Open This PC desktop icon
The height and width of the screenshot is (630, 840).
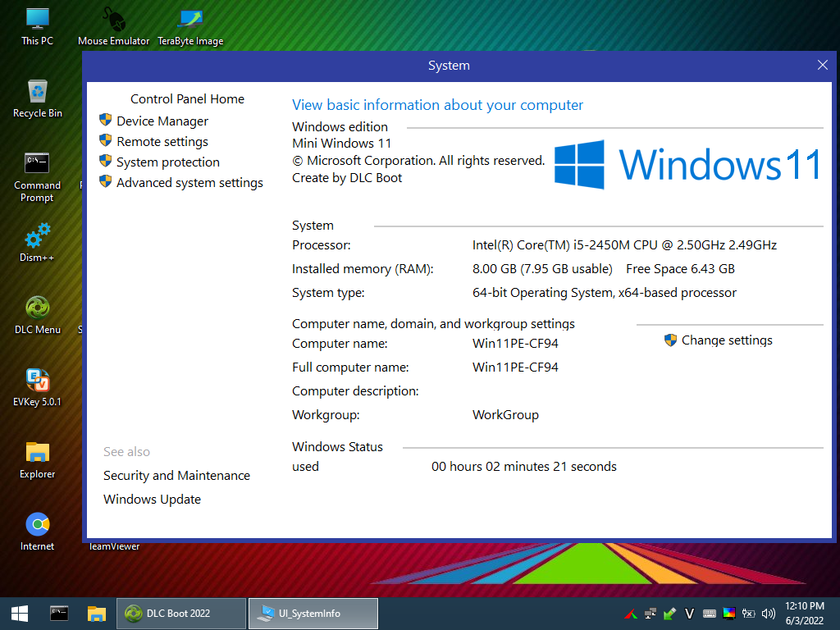[38, 26]
